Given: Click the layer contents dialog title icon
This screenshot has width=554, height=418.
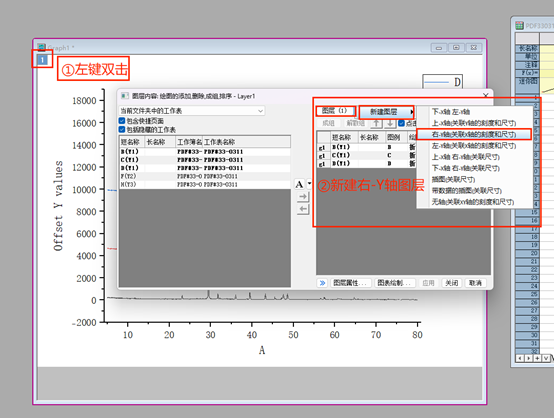Looking at the screenshot, I should click(x=125, y=96).
